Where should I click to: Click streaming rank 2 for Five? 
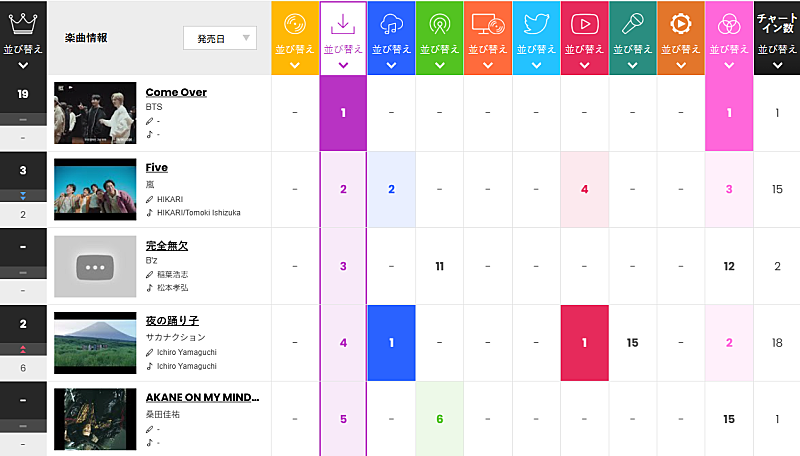(391, 189)
